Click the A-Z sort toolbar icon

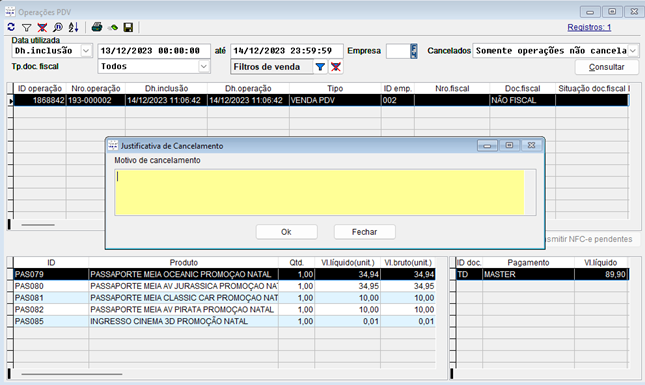click(74, 28)
